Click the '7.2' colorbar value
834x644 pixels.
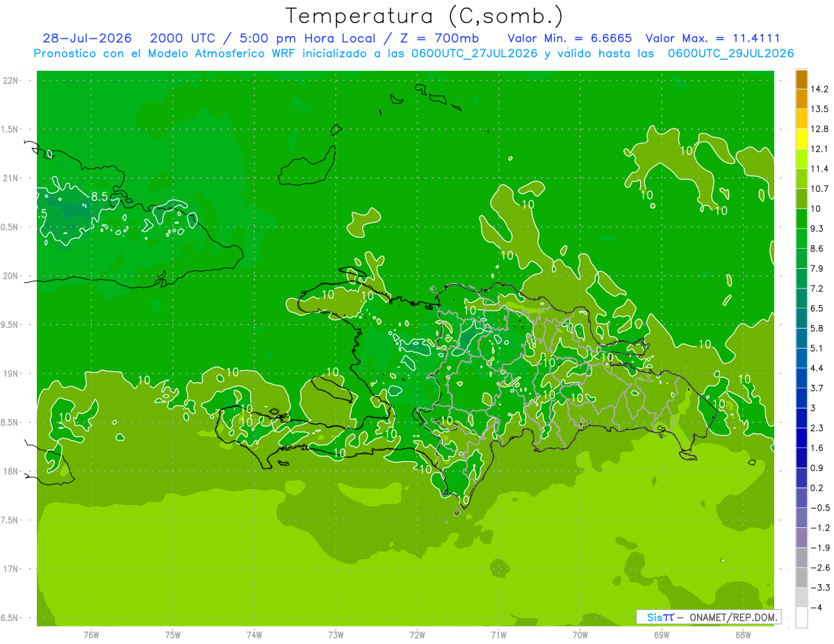pos(817,288)
